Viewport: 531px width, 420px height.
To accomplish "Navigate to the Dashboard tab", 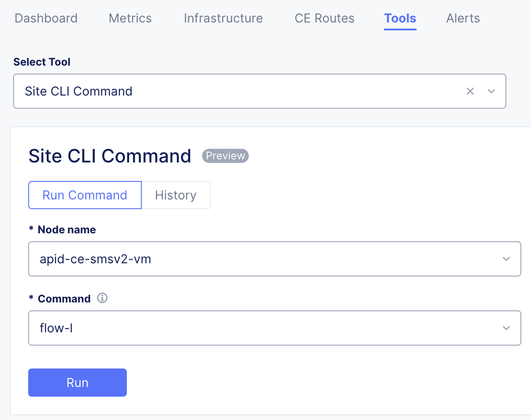I will coord(46,18).
